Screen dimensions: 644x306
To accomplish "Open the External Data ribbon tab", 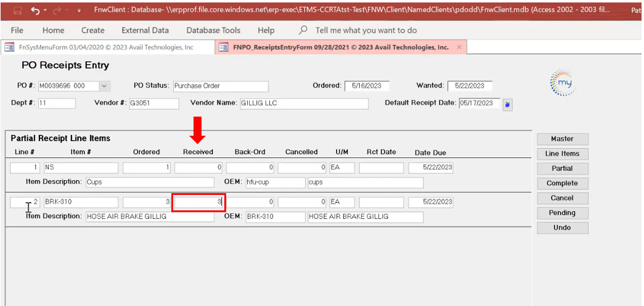I will [145, 30].
